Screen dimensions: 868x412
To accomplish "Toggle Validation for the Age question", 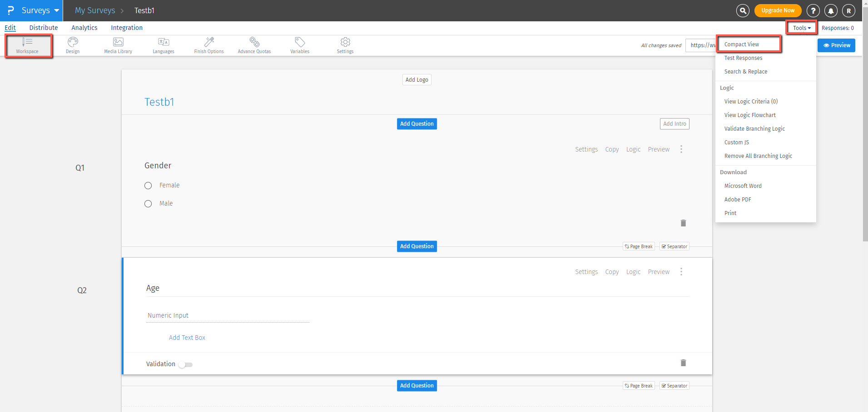I will (185, 364).
